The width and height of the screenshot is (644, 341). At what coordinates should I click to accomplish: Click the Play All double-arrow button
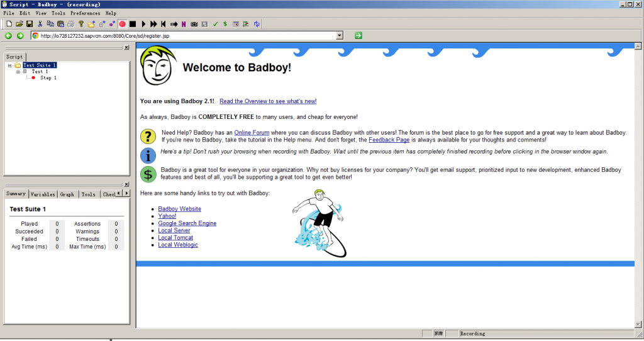(x=153, y=24)
